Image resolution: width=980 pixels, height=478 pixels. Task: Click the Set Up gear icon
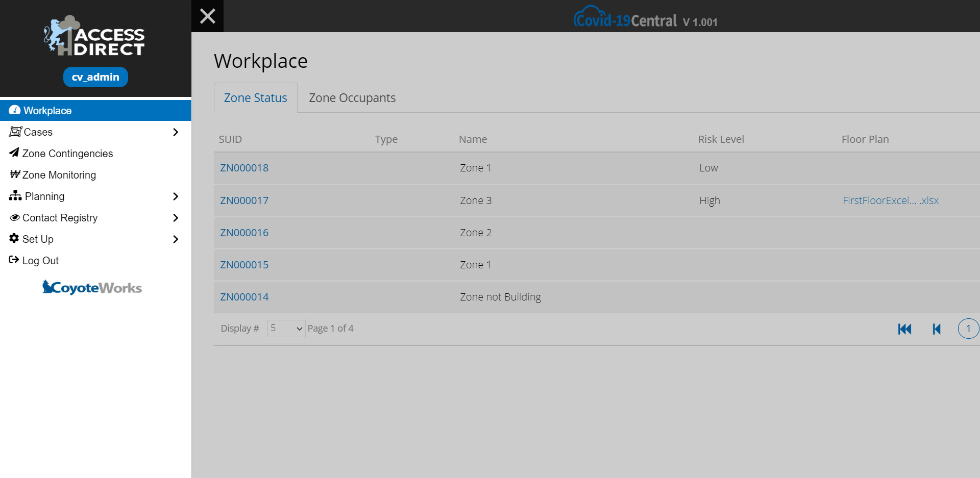click(14, 239)
